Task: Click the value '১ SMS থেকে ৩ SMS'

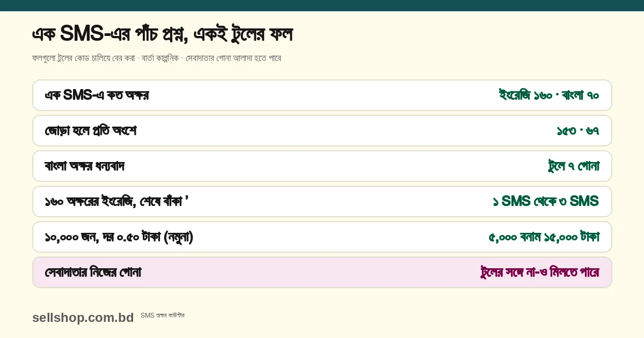Action: click(x=546, y=202)
